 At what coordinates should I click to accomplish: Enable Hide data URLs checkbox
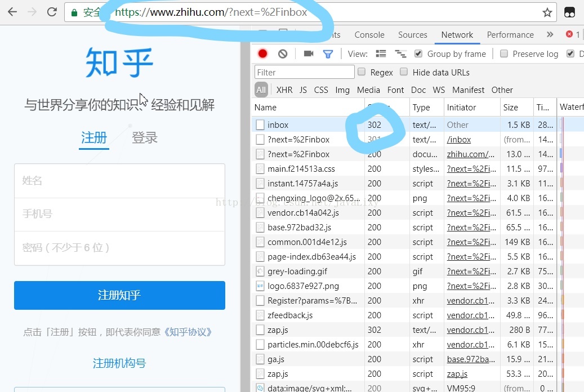(x=404, y=72)
